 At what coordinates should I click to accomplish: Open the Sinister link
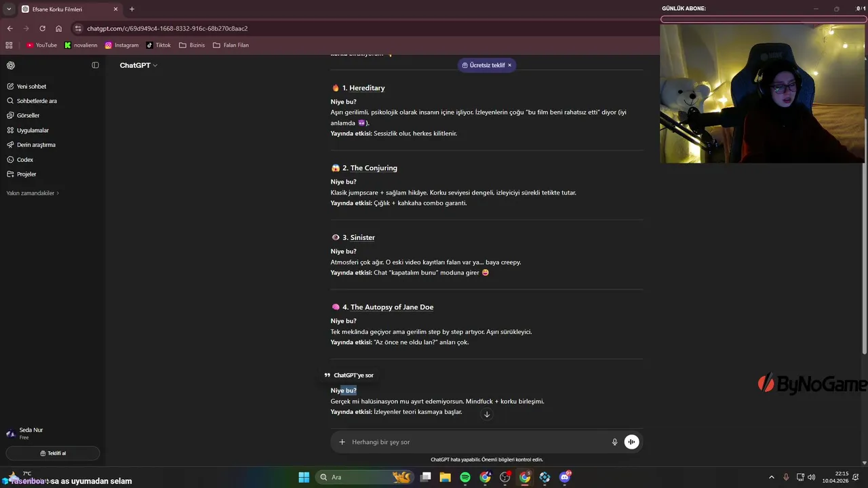point(363,238)
